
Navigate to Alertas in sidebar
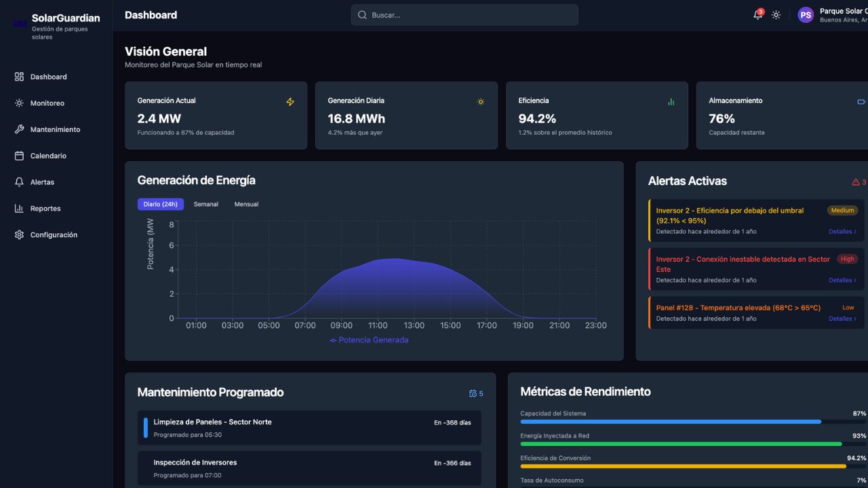[x=56, y=182]
